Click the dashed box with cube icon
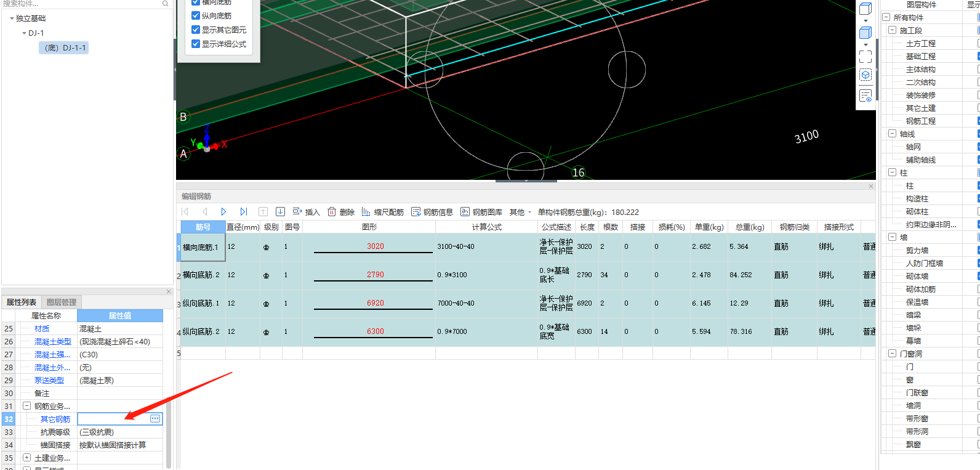This screenshot has width=980, height=470. (866, 75)
